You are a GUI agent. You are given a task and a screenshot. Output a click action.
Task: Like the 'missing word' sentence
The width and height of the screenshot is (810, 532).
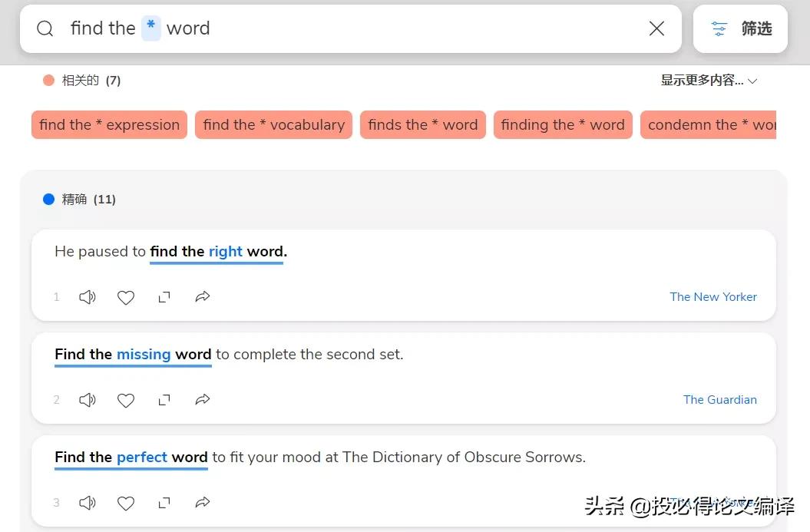tap(126, 400)
